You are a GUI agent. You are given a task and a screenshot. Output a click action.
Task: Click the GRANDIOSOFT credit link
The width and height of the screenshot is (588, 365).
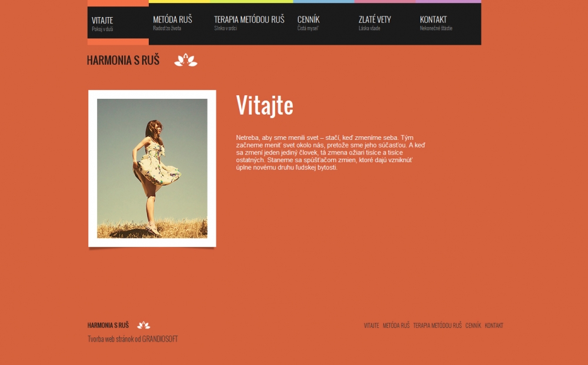[160, 339]
